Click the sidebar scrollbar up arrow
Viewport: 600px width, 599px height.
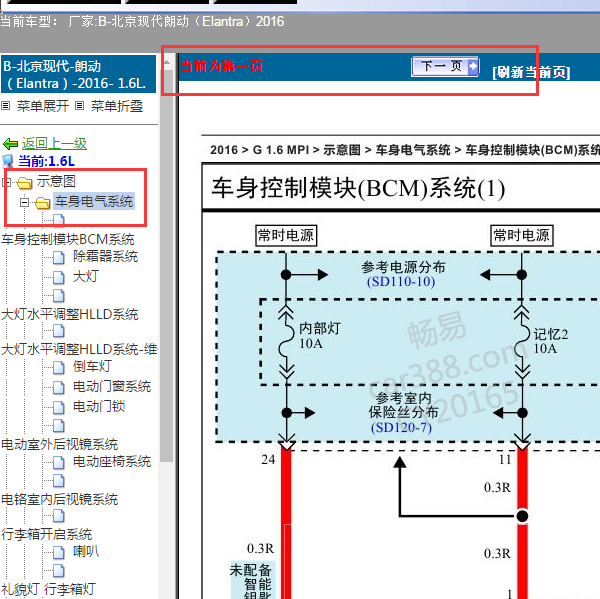[x=167, y=64]
